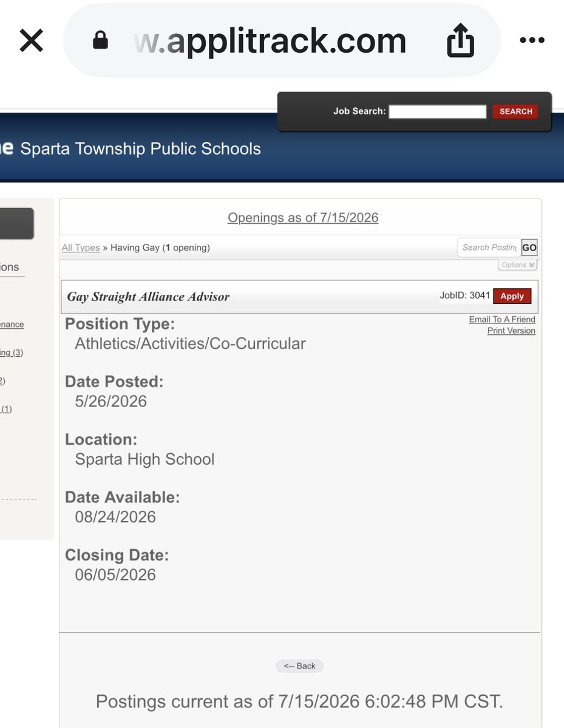Click Athletics/Activities/Co-Curricular position type text
This screenshot has height=728, width=564.
pyautogui.click(x=190, y=343)
